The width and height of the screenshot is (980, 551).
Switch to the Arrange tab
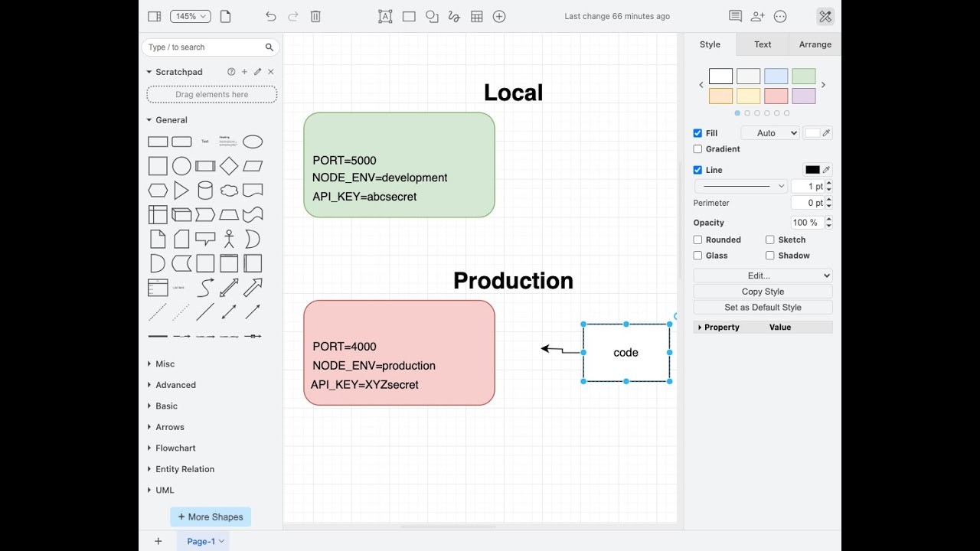pyautogui.click(x=815, y=44)
